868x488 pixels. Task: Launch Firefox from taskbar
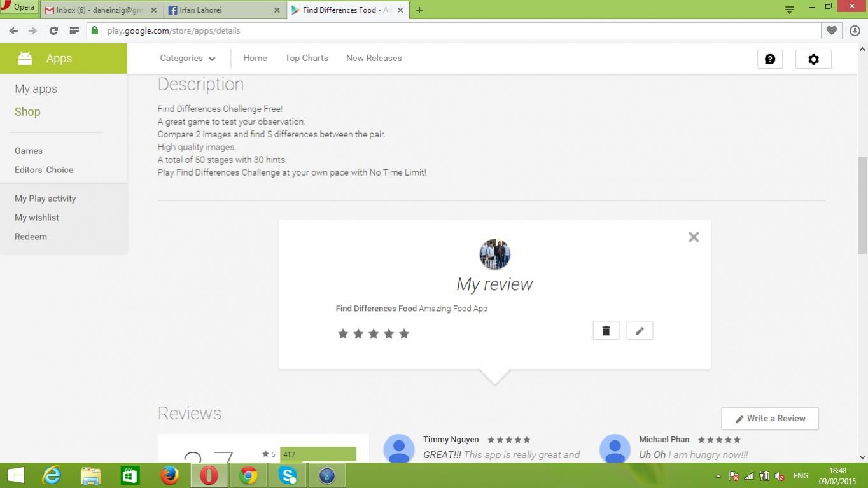(169, 475)
